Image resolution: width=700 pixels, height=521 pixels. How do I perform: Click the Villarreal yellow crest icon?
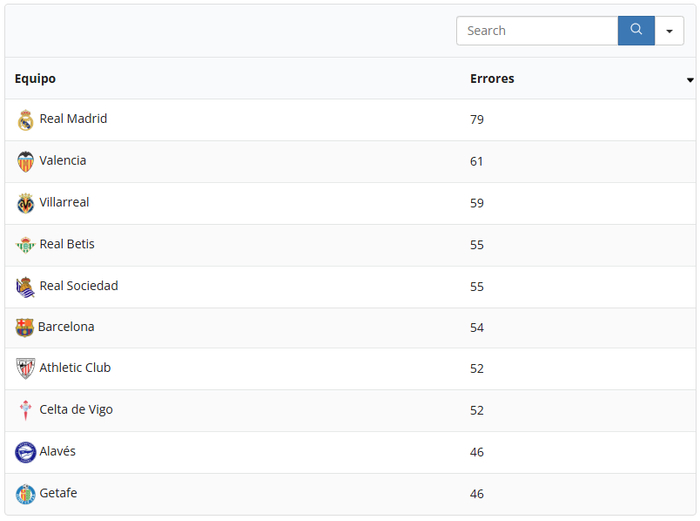tap(26, 203)
